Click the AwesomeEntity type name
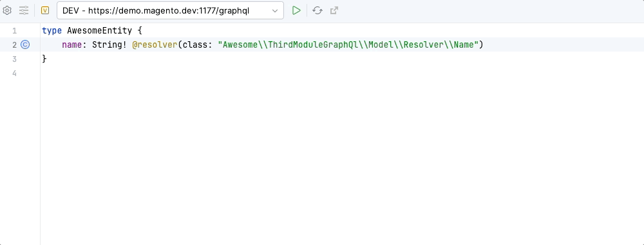Image resolution: width=644 pixels, height=245 pixels. point(99,31)
